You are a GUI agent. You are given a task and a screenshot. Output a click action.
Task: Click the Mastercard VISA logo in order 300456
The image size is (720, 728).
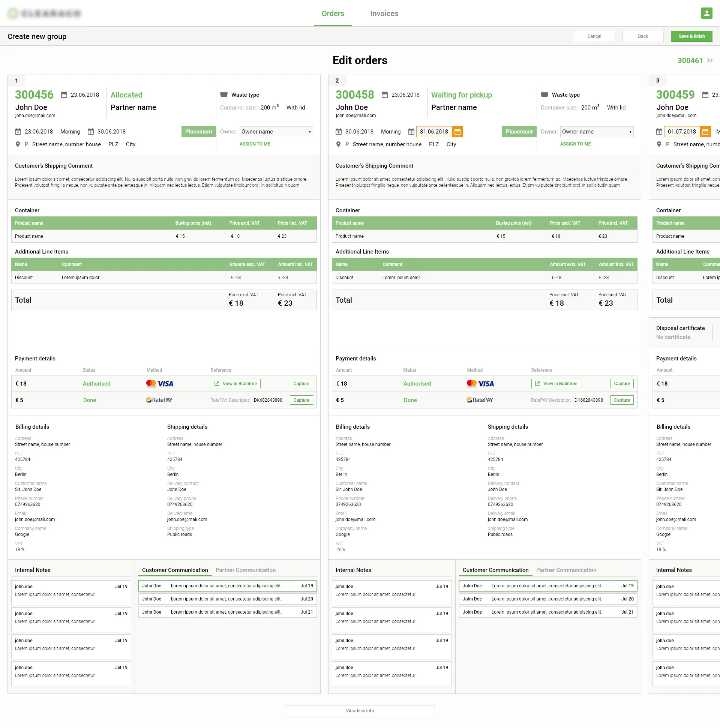(x=160, y=384)
